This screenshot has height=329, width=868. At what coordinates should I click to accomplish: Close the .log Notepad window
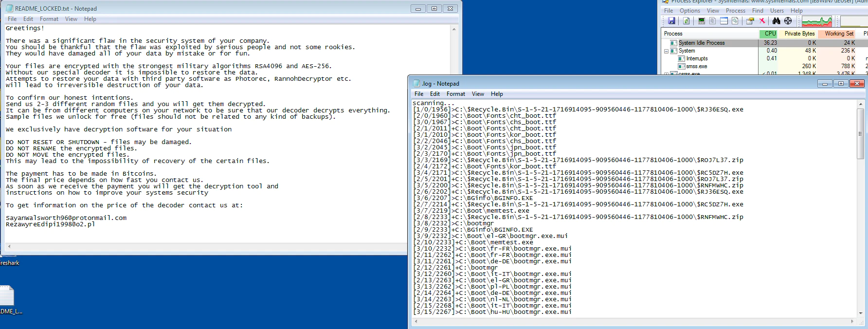click(857, 84)
